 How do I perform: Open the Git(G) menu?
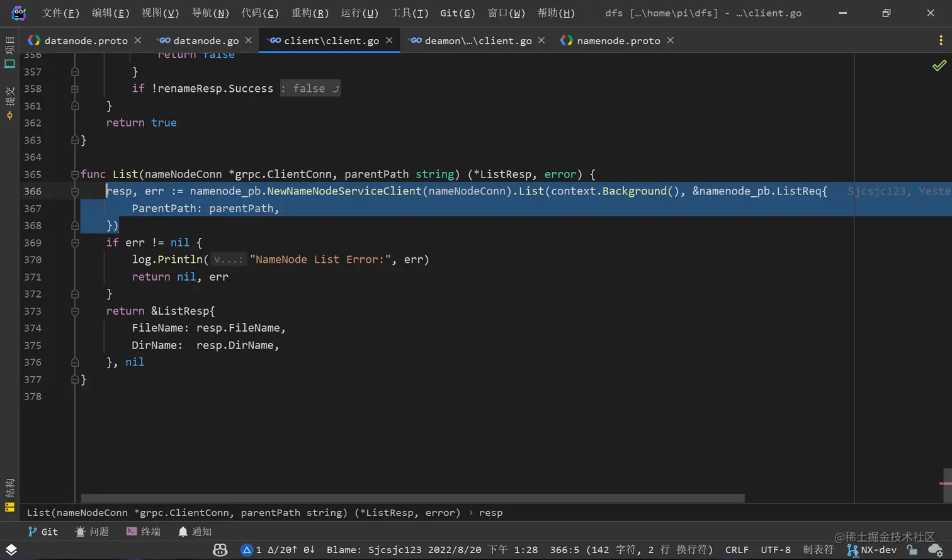(x=457, y=13)
